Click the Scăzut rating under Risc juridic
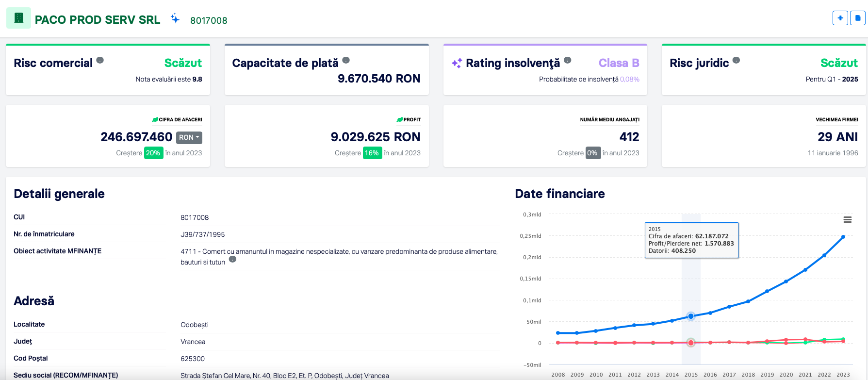Viewport: 868px width, 380px height. pos(839,63)
